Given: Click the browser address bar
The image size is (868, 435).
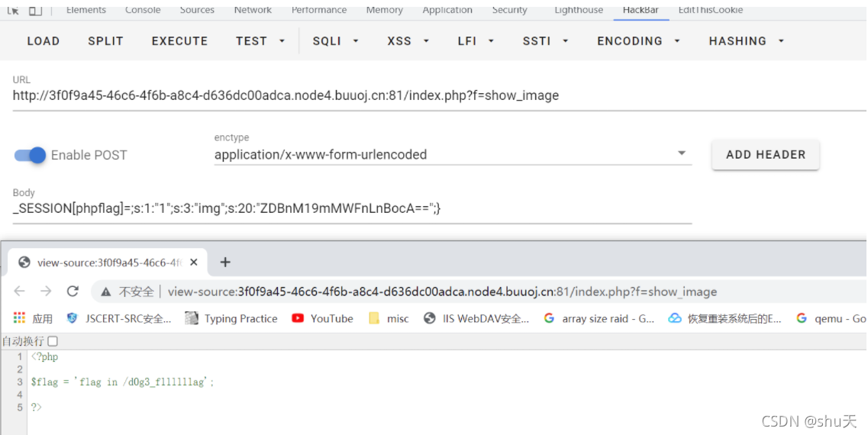Looking at the screenshot, I should pyautogui.click(x=479, y=292).
